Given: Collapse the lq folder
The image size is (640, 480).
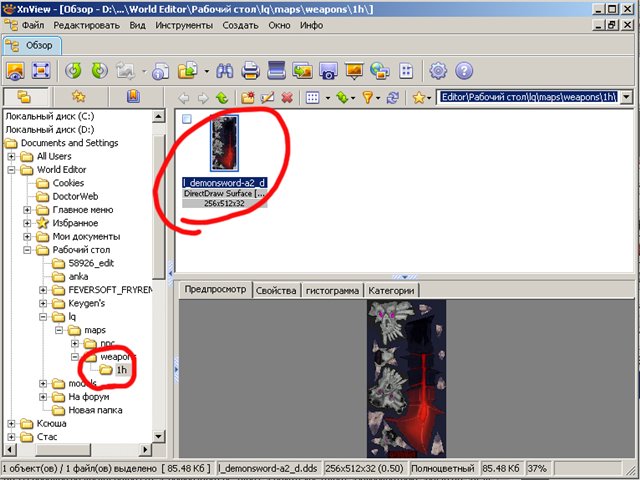Looking at the screenshot, I should click(43, 317).
